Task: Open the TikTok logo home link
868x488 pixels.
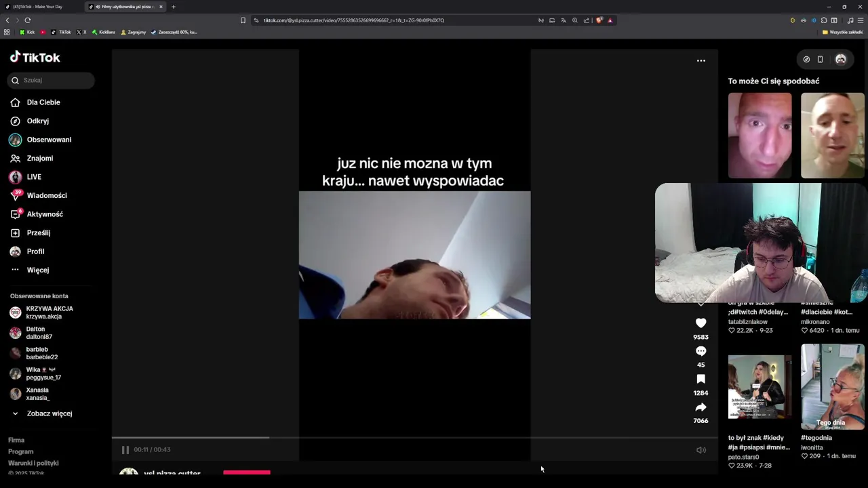Action: coord(35,58)
